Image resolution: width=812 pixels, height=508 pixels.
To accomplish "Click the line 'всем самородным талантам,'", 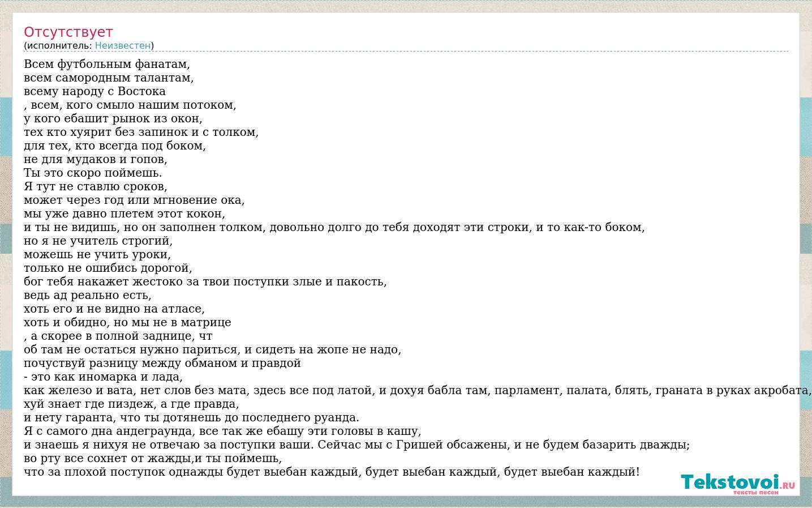I will tap(109, 78).
